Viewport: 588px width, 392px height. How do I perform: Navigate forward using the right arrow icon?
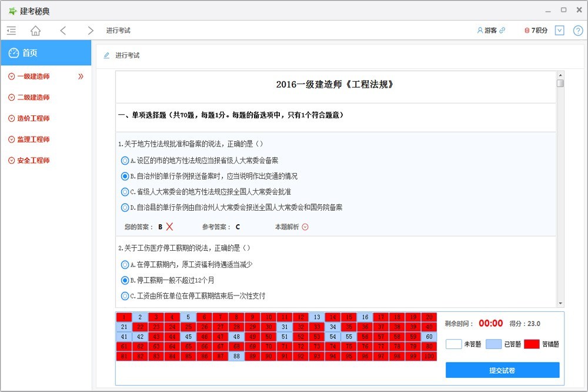(90, 30)
